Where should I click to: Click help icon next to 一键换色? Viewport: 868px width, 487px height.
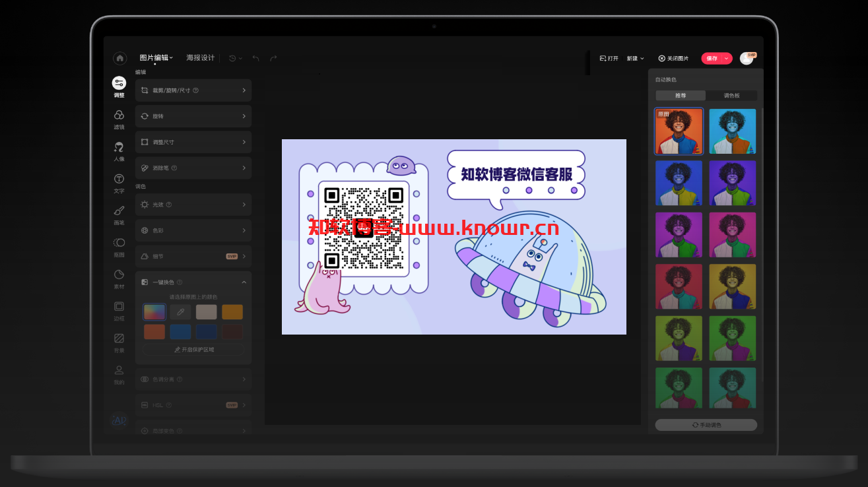180,282
